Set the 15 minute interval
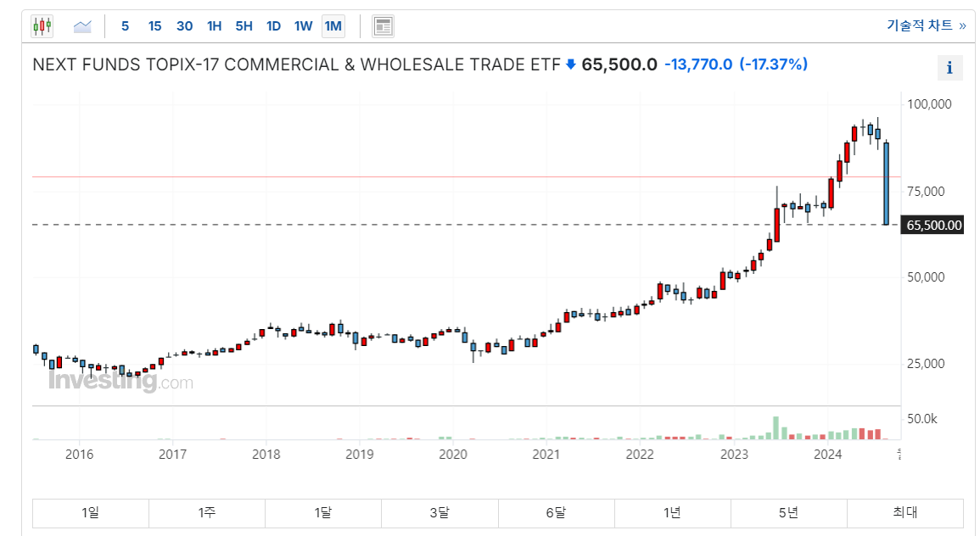Viewport: 980px width, 536px height. 154,26
